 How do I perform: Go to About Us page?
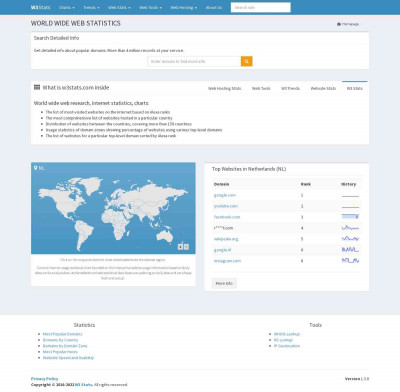[x=214, y=7]
